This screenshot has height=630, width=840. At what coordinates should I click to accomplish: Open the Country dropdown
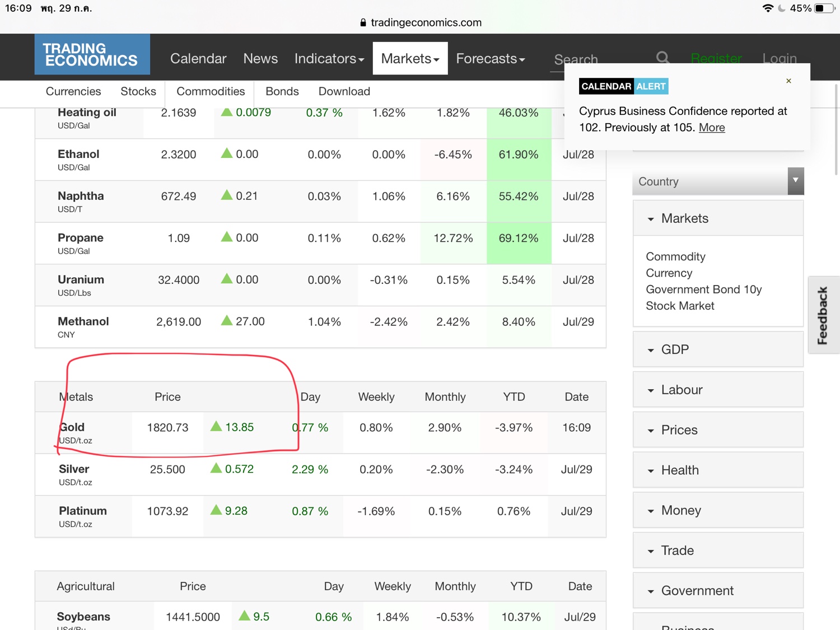click(x=718, y=181)
